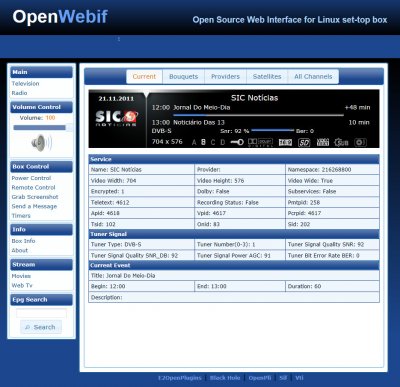Click the subtitle SUB icon

(x=341, y=143)
